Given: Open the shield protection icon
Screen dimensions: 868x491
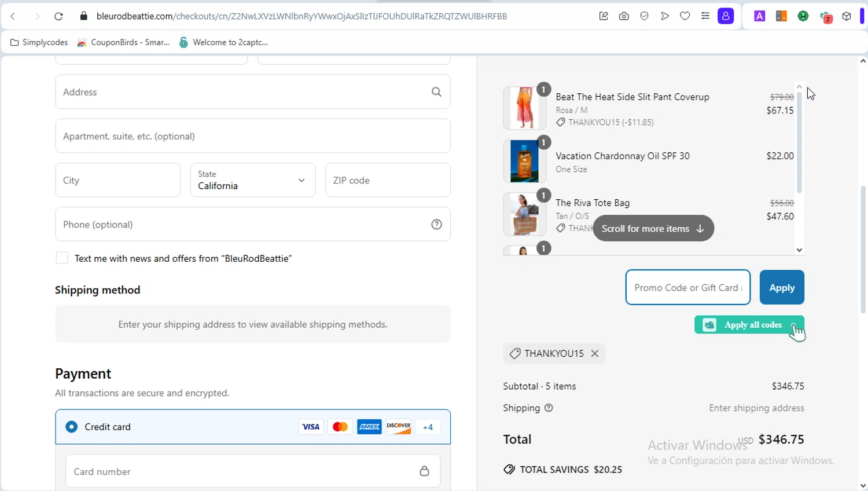Looking at the screenshot, I should 644,16.
